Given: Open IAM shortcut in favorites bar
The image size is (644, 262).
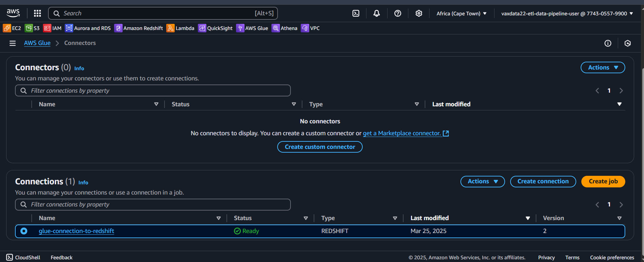Looking at the screenshot, I should coord(52,28).
